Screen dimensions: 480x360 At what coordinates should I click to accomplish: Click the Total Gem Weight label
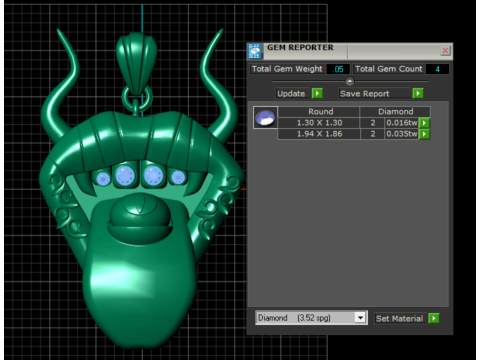(287, 69)
